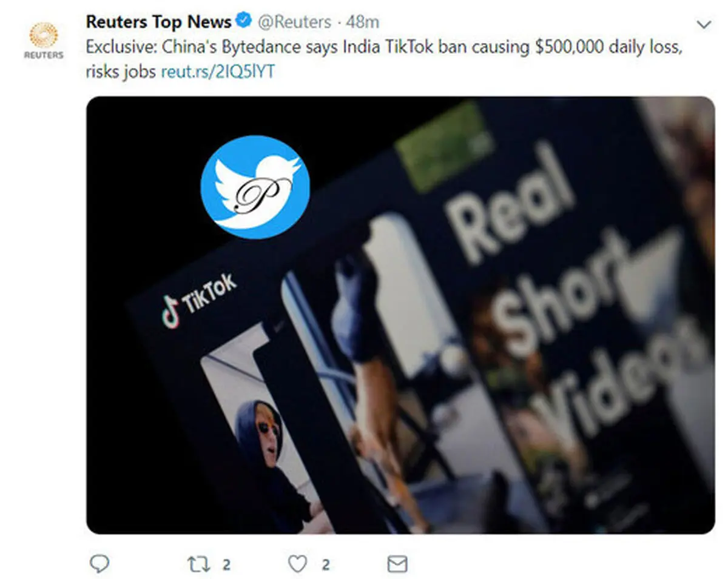The width and height of the screenshot is (728, 579).
Task: Click the blue Twitter bird watermark on image
Action: [x=255, y=187]
